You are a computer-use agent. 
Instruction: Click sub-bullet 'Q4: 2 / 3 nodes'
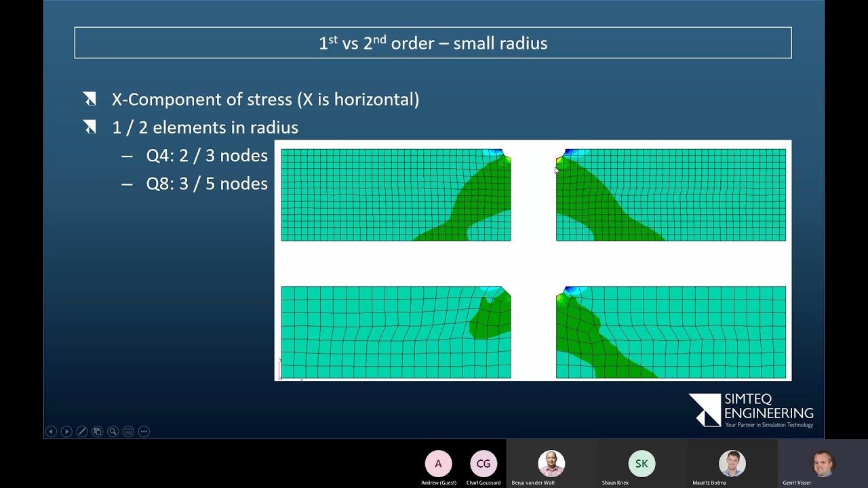coord(207,156)
